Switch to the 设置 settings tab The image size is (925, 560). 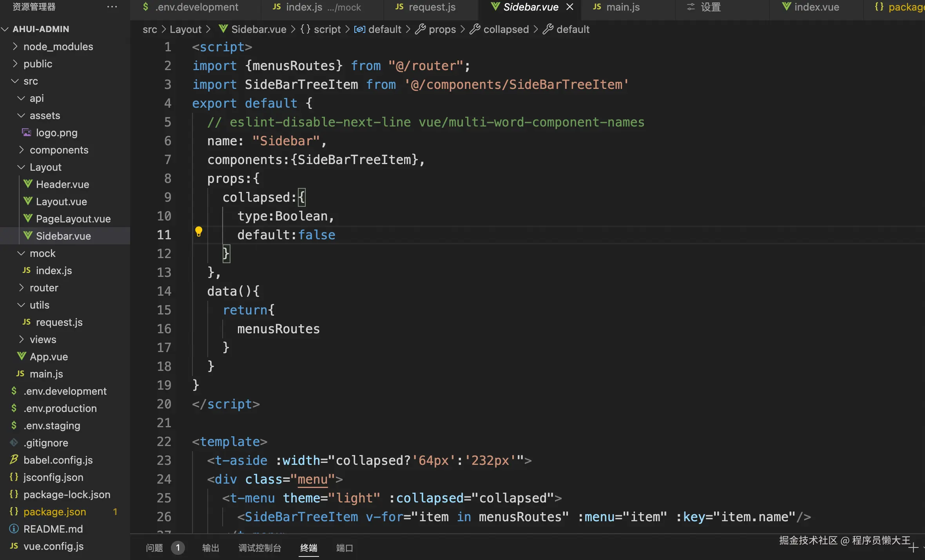click(x=710, y=7)
